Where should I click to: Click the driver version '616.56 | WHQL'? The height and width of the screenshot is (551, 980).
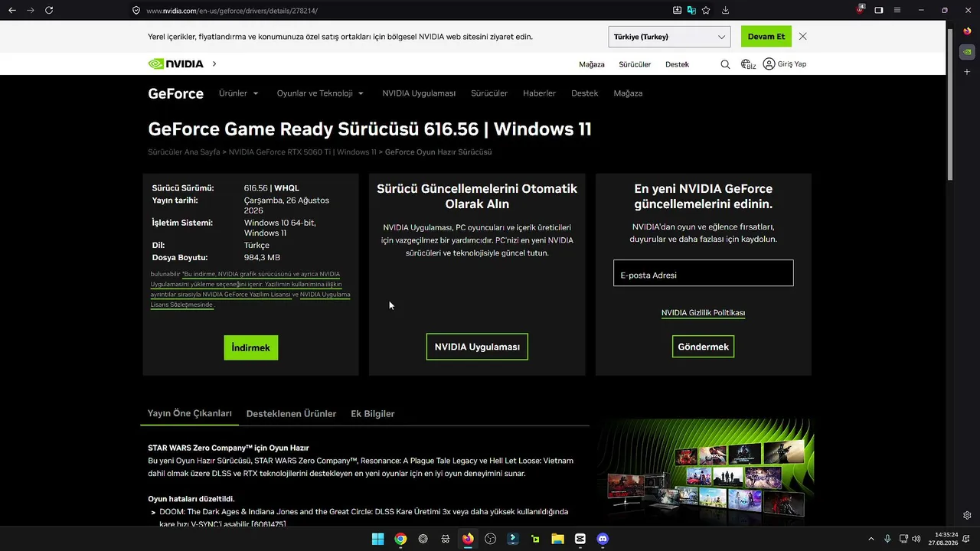(272, 188)
